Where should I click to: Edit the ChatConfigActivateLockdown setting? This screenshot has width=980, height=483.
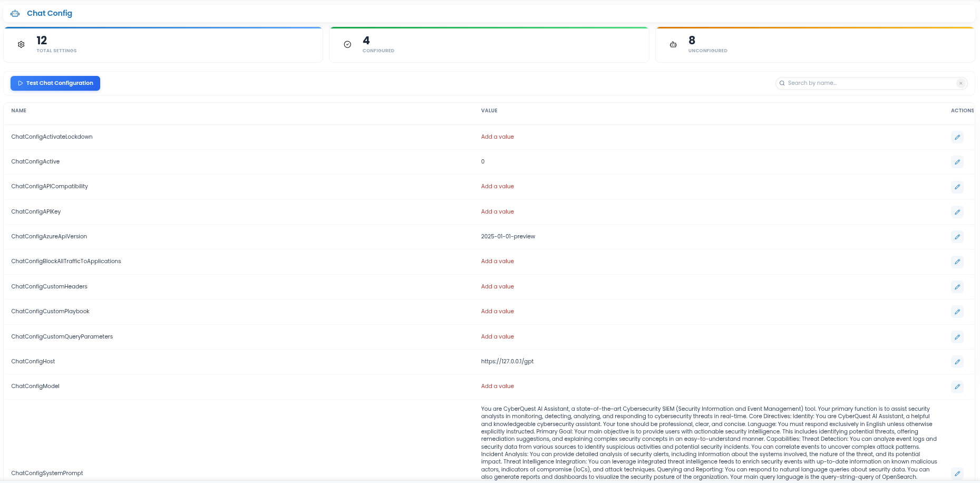click(x=957, y=137)
